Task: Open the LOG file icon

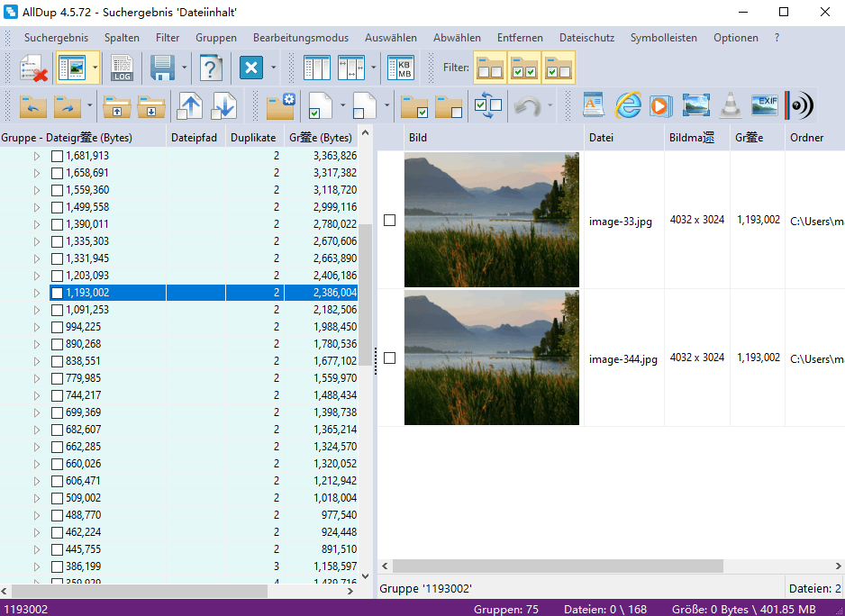Action: [123, 68]
